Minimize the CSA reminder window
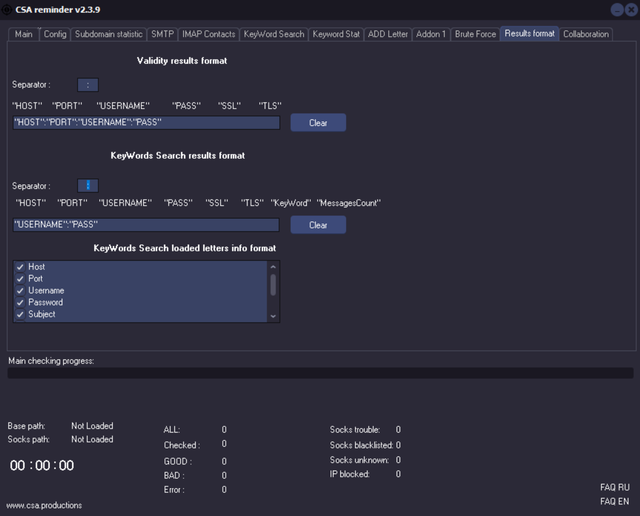Image resolution: width=640 pixels, height=516 pixels. click(617, 10)
